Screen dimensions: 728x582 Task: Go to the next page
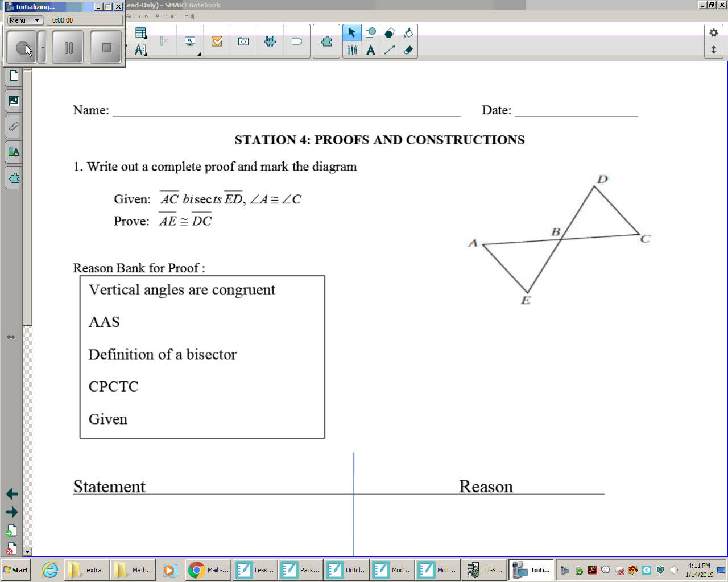click(x=11, y=512)
